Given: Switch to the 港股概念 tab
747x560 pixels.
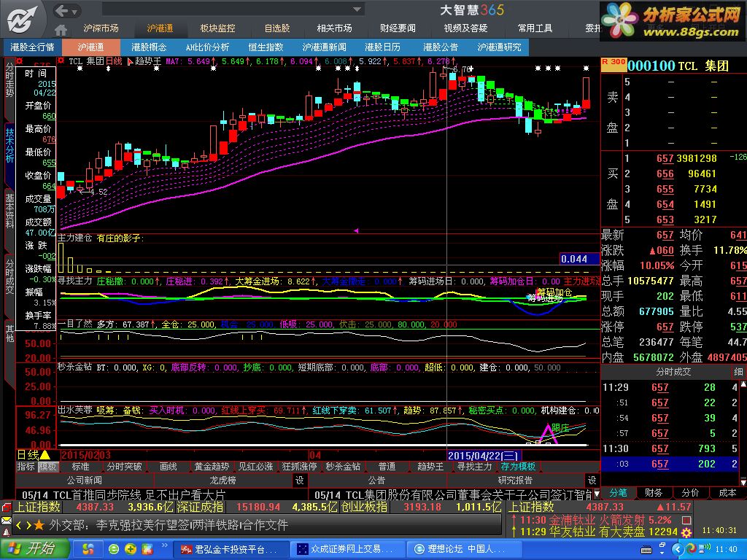Looking at the screenshot, I should (149, 47).
